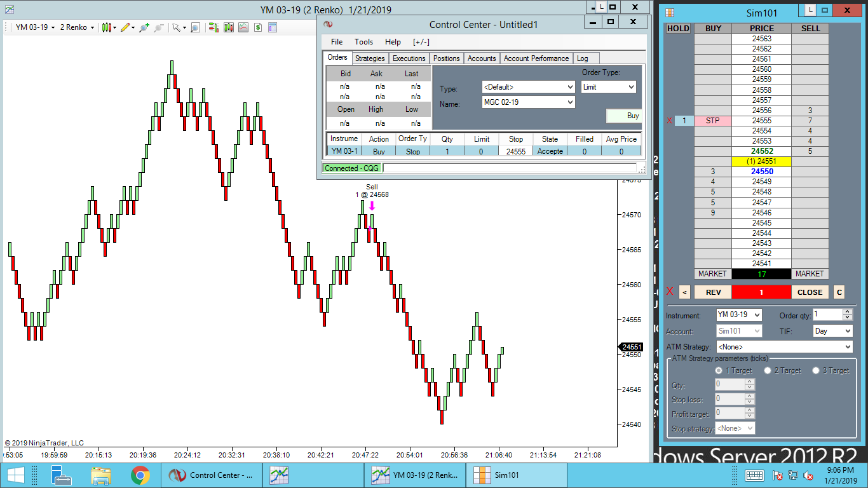Click the Action Center flag tray icon
Viewport: 868px width, 488px height.
click(777, 475)
